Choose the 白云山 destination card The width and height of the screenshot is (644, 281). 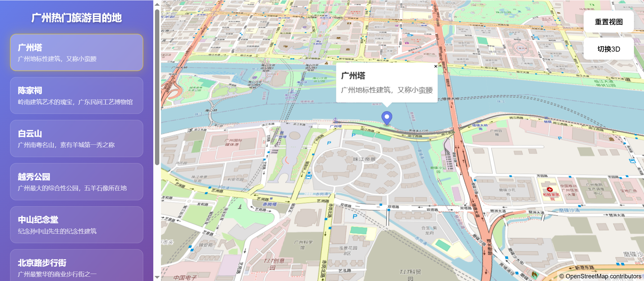click(x=76, y=138)
